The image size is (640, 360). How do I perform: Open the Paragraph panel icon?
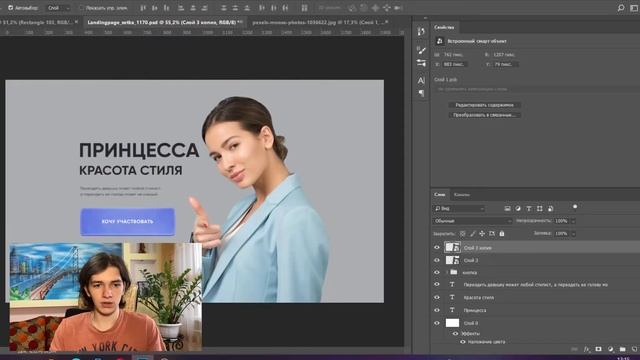(x=421, y=93)
